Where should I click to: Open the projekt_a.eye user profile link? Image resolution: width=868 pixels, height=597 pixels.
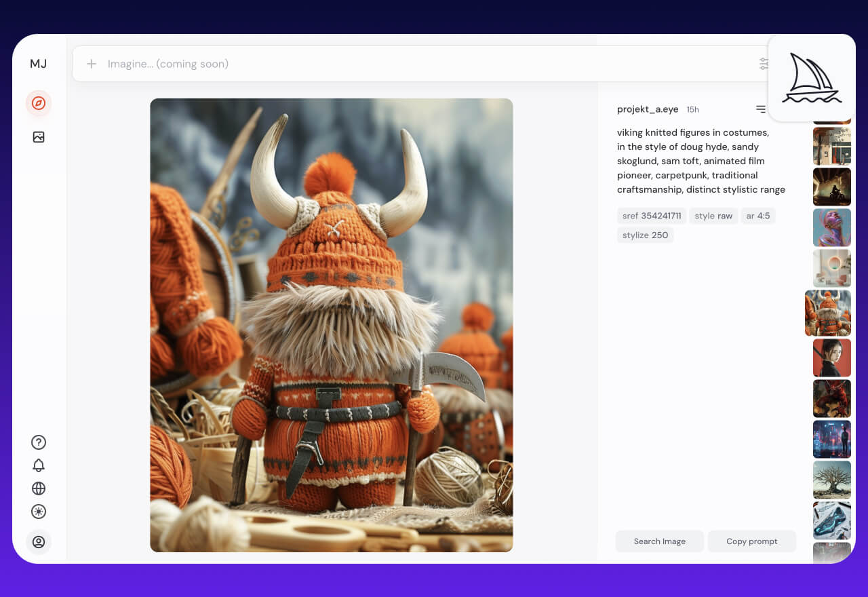tap(647, 109)
